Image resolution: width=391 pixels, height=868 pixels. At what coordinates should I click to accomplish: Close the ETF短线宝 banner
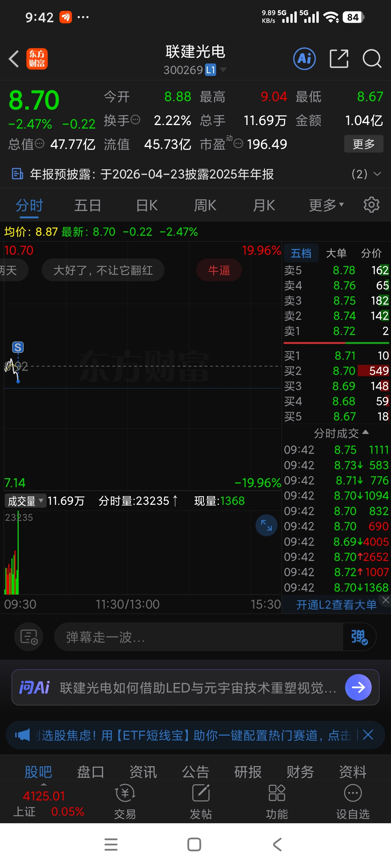coord(368,735)
